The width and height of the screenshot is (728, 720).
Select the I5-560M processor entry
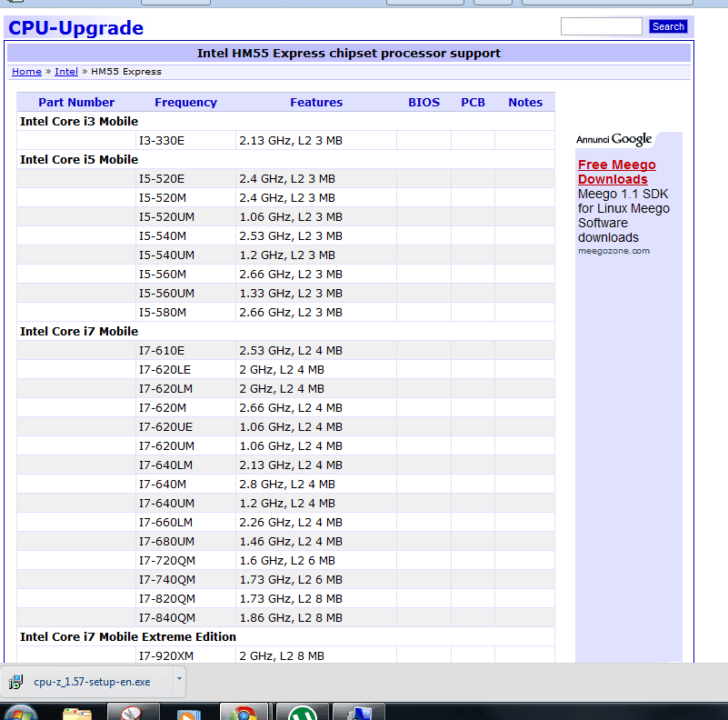163,274
